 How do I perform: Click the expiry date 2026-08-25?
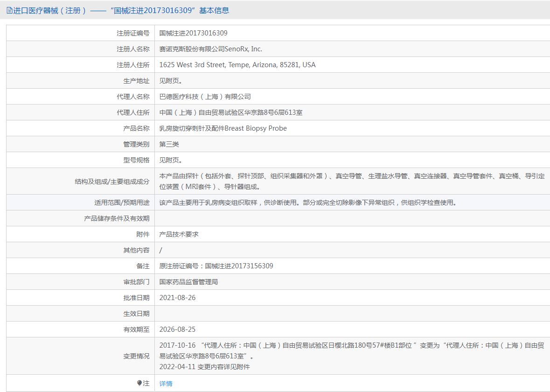coord(177,329)
